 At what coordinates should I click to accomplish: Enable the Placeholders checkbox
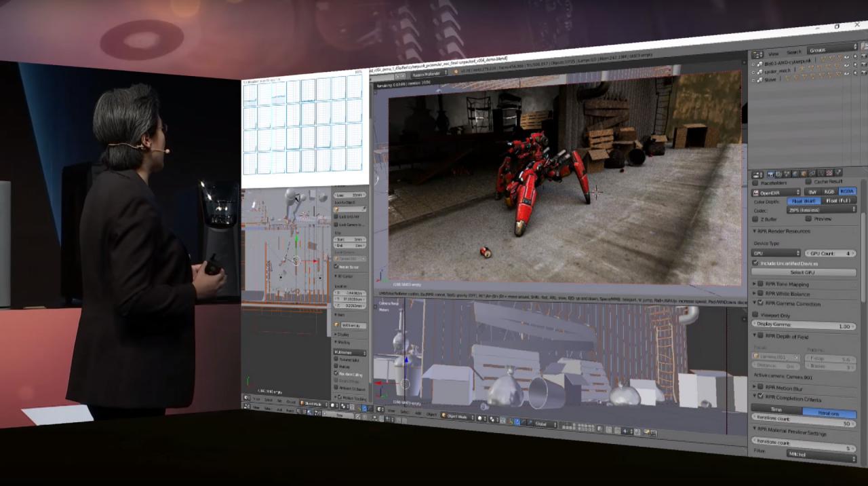pos(755,183)
